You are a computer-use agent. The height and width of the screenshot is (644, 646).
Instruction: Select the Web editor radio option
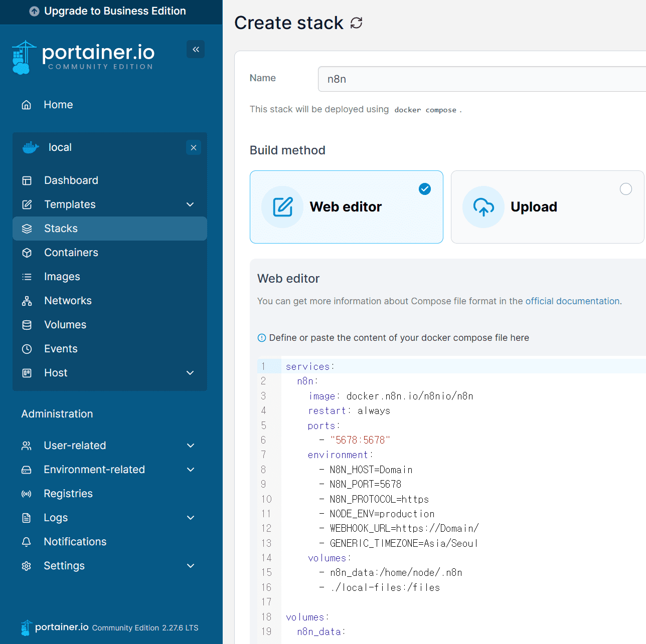[x=425, y=189]
